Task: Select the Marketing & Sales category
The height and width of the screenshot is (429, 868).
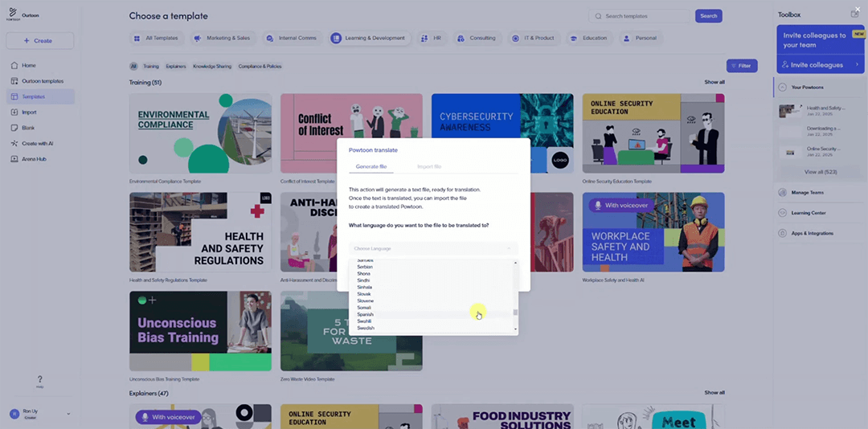Action: [x=222, y=39]
